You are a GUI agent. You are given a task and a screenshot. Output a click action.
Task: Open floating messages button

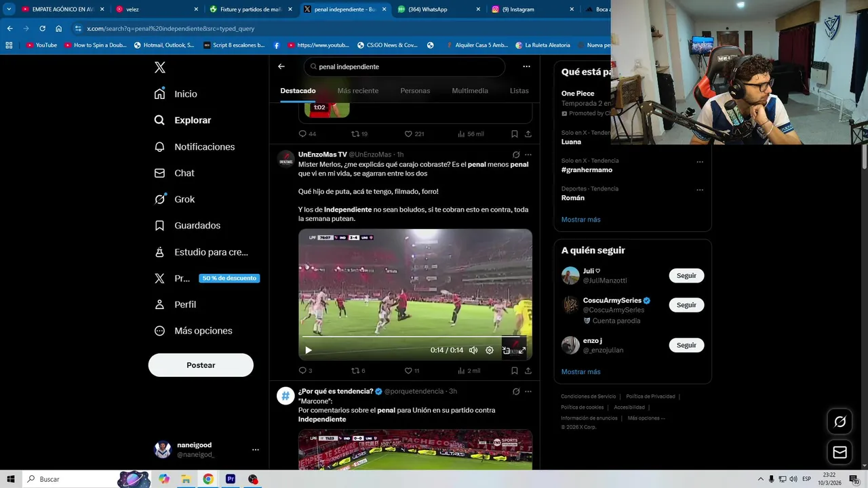pyautogui.click(x=840, y=452)
